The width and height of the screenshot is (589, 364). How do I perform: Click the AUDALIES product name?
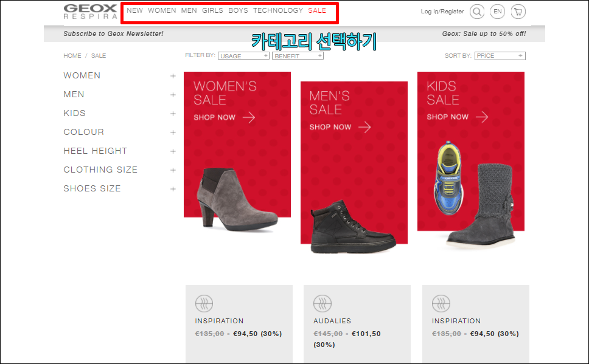tap(332, 321)
